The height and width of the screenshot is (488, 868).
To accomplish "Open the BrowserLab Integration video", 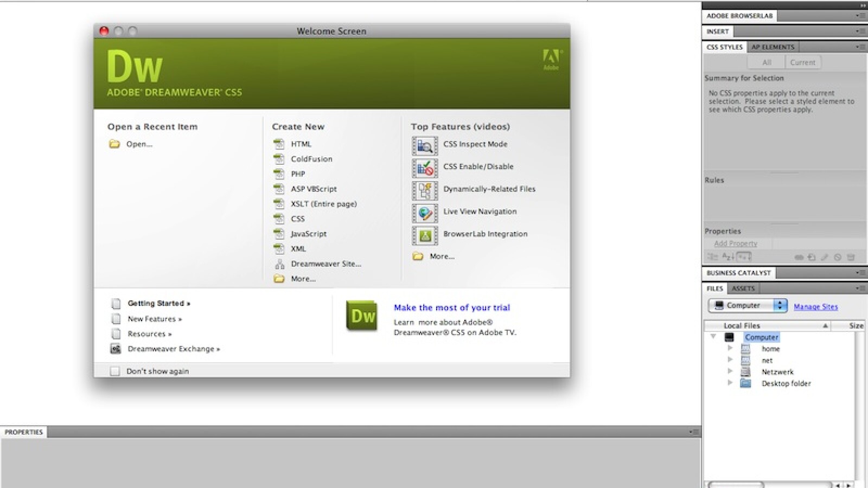I will [x=484, y=234].
